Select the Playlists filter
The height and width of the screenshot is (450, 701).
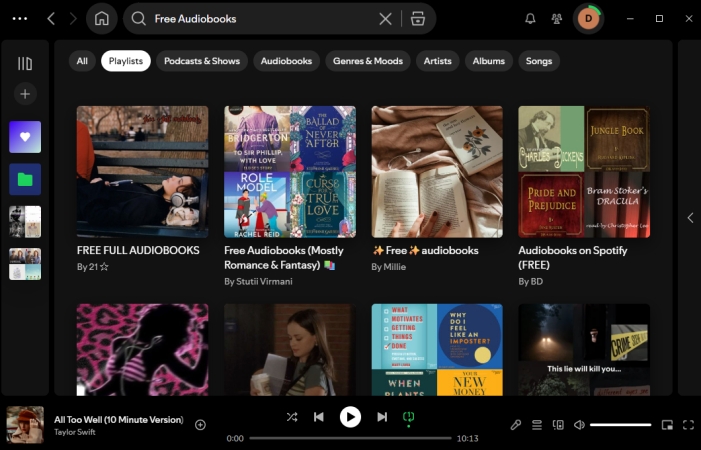126,61
